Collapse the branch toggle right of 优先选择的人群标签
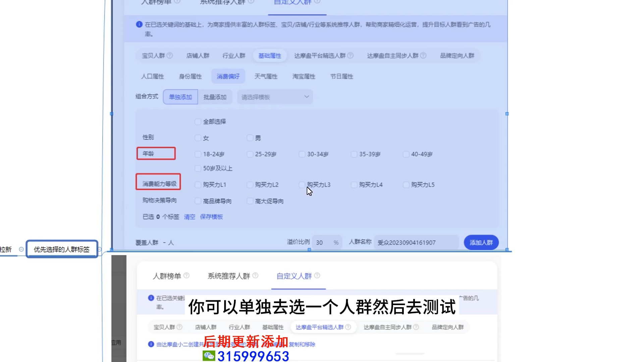Screen dimensions: 644x362 tap(99, 249)
